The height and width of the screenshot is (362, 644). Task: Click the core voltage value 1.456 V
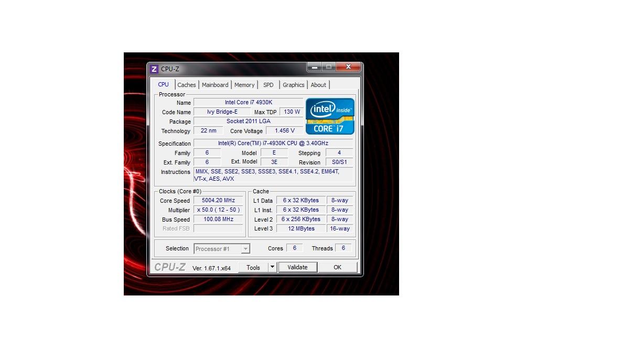pyautogui.click(x=285, y=131)
